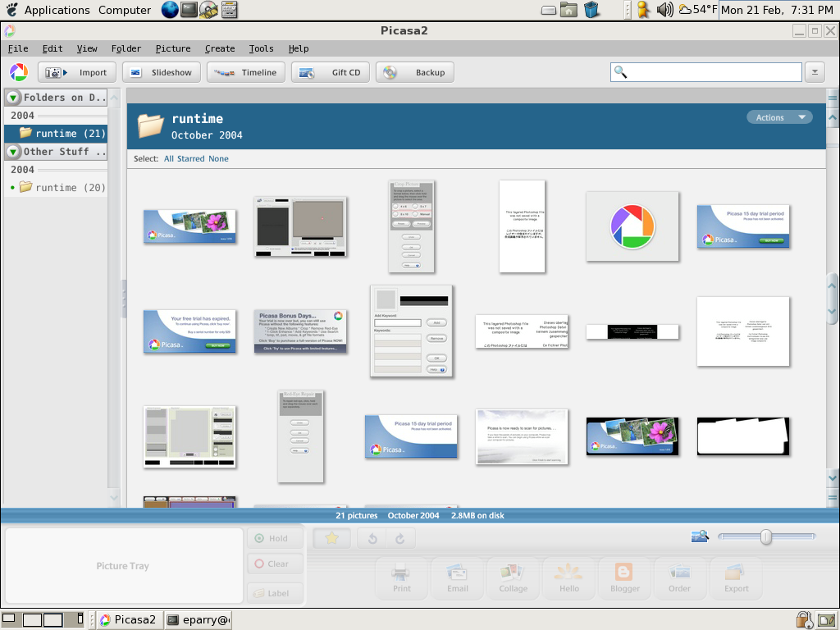Click thumbnail size slider handle
This screenshot has height=630, width=840.
(766, 536)
